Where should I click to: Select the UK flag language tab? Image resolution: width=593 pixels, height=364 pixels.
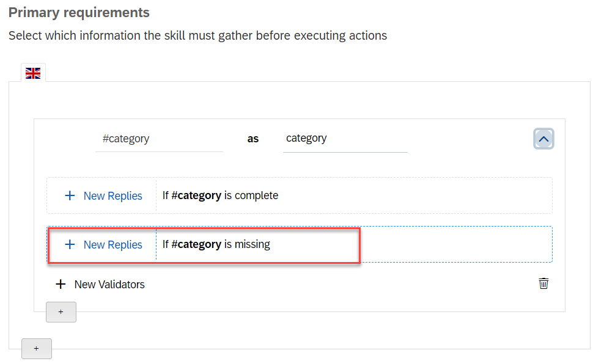(x=33, y=73)
